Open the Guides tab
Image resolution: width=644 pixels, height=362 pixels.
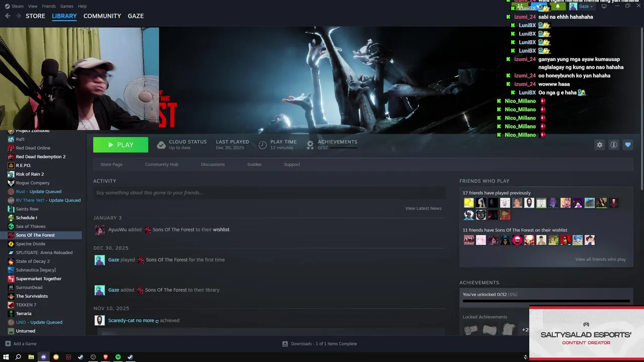254,164
